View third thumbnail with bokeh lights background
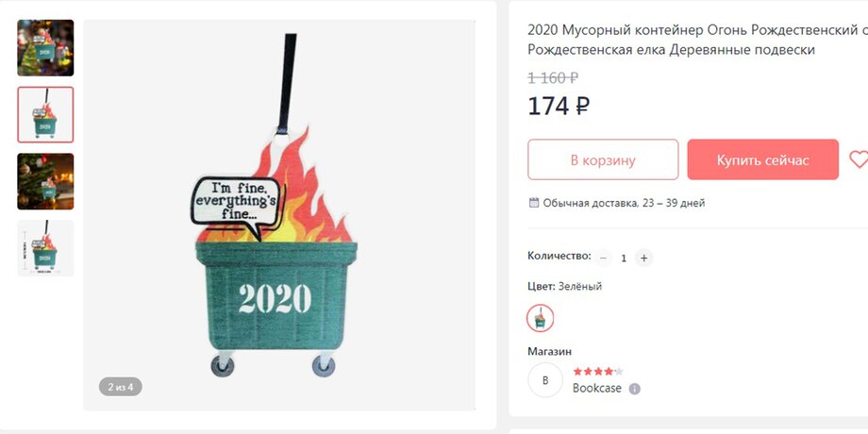This screenshot has width=868, height=434. 45,181
